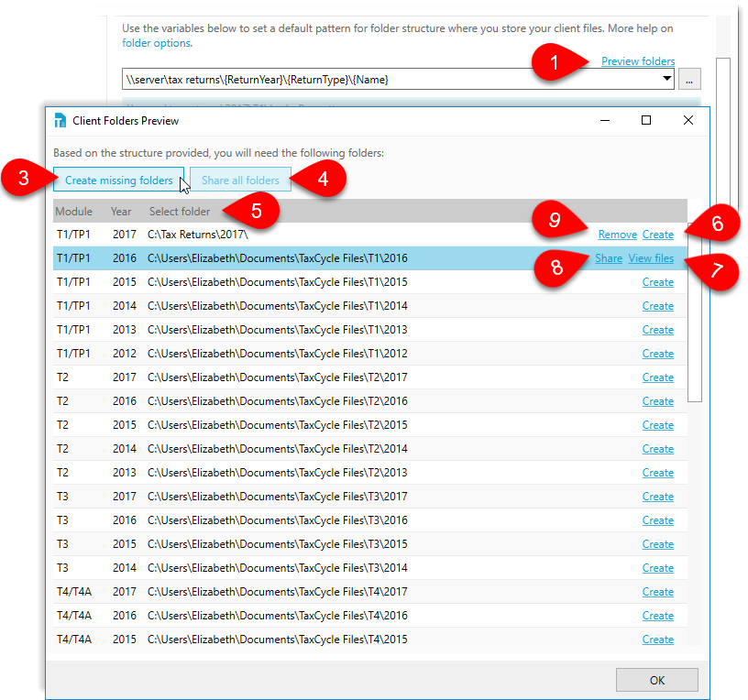Select the TaxCycle Files\T1\2015 path
The width and height of the screenshot is (748, 700).
pos(278,282)
